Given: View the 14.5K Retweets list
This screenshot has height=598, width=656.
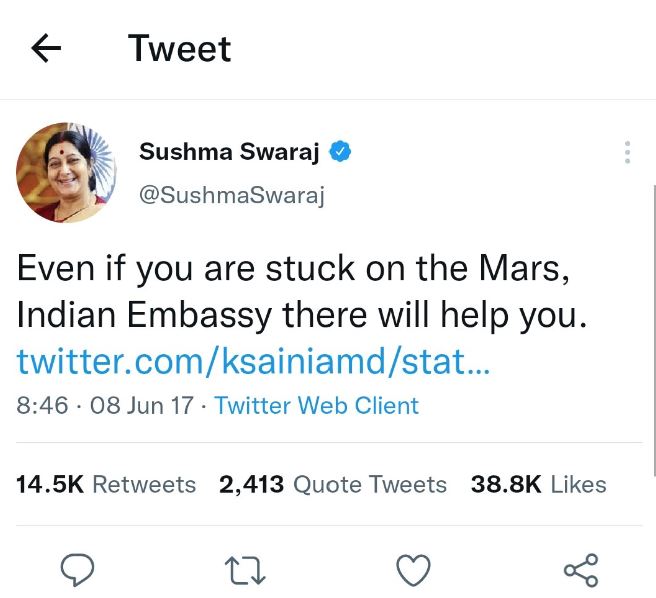Looking at the screenshot, I should coord(106,485).
